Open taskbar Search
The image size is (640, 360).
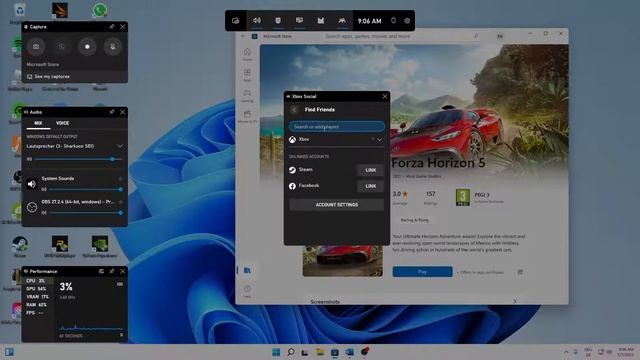pos(291,352)
